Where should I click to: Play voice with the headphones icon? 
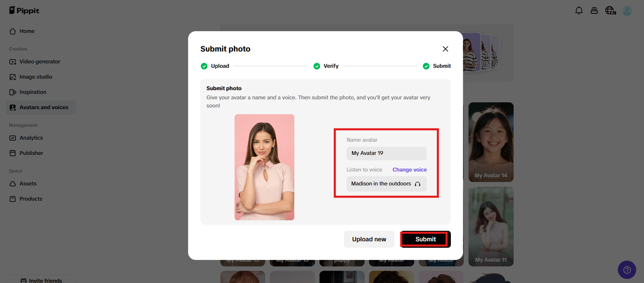[418, 184]
